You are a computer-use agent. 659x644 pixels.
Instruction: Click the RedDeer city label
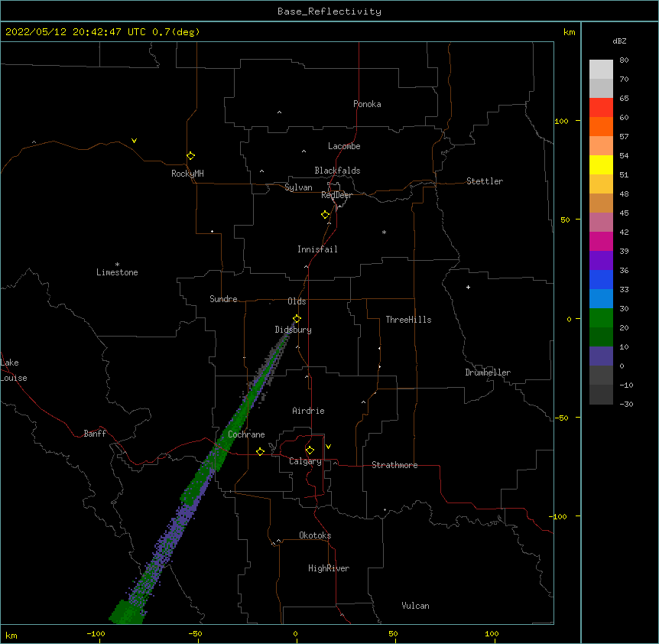(336, 195)
